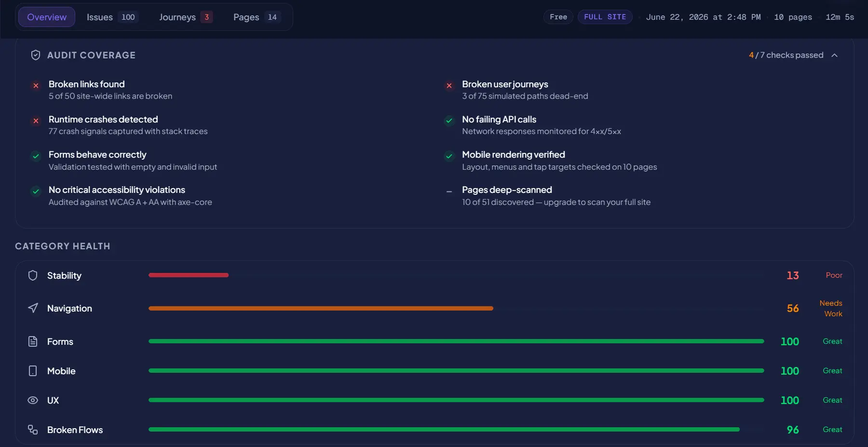Click the orange Navigation progress bar

click(321, 308)
